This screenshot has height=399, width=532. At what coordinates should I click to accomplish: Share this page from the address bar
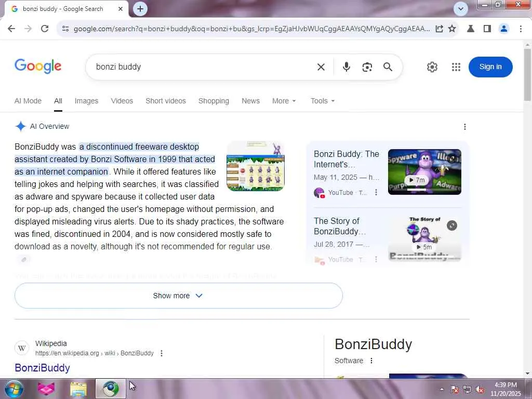tap(439, 29)
